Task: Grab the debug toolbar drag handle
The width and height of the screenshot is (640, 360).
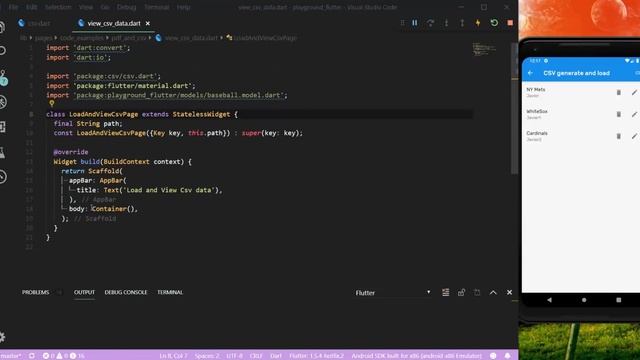Action: [402, 23]
